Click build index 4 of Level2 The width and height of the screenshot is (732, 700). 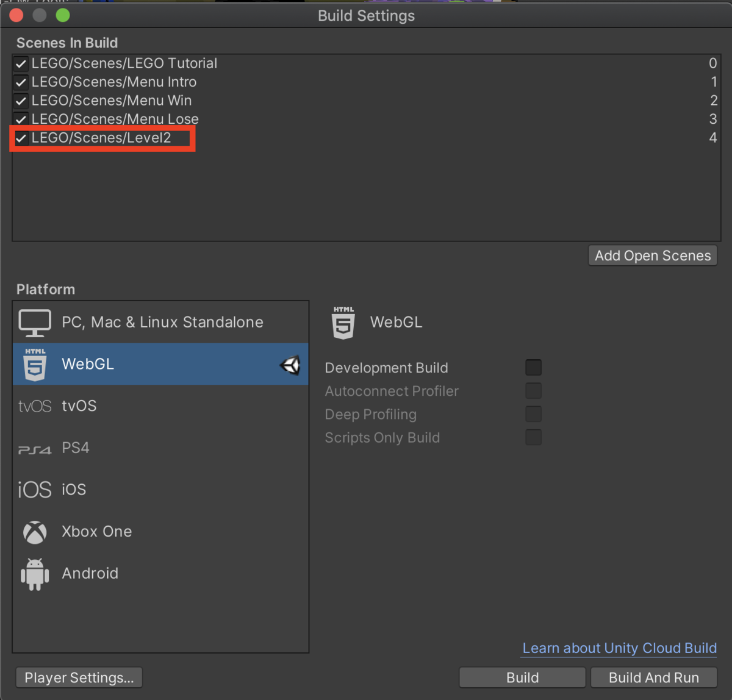712,138
